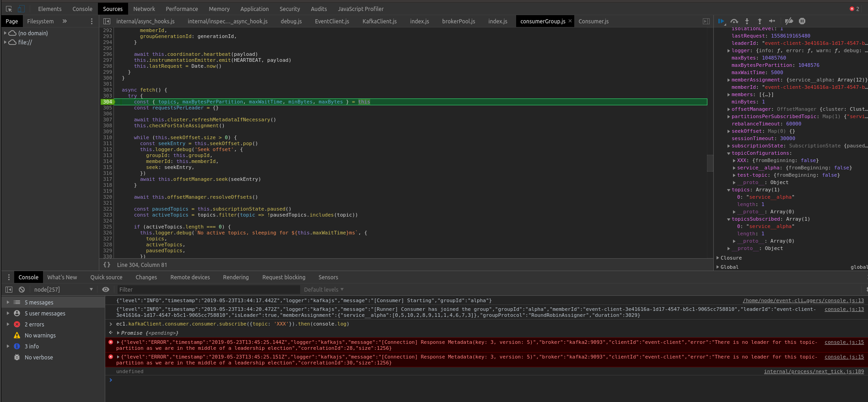Create a live expression with eye icon
The width and height of the screenshot is (868, 402).
(106, 289)
